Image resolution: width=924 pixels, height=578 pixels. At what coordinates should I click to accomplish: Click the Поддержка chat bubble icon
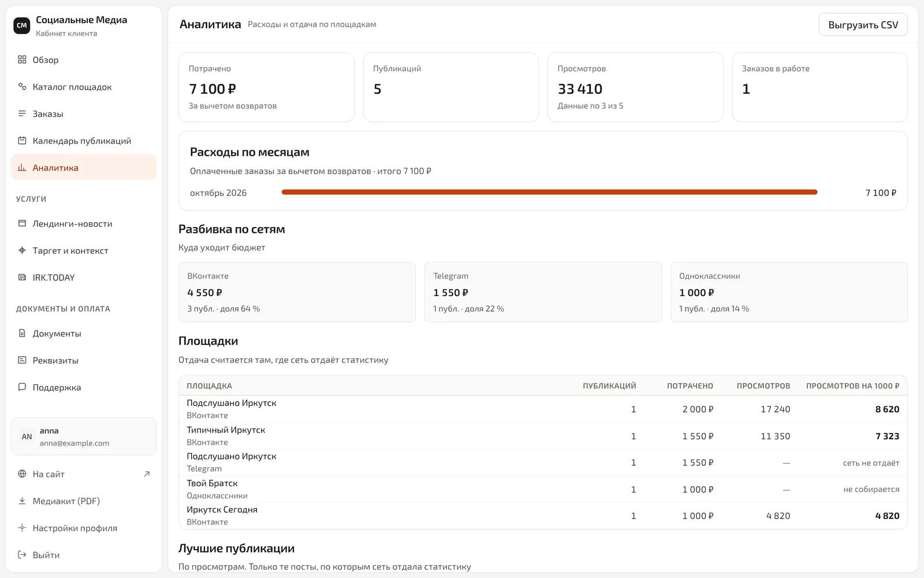tap(22, 387)
